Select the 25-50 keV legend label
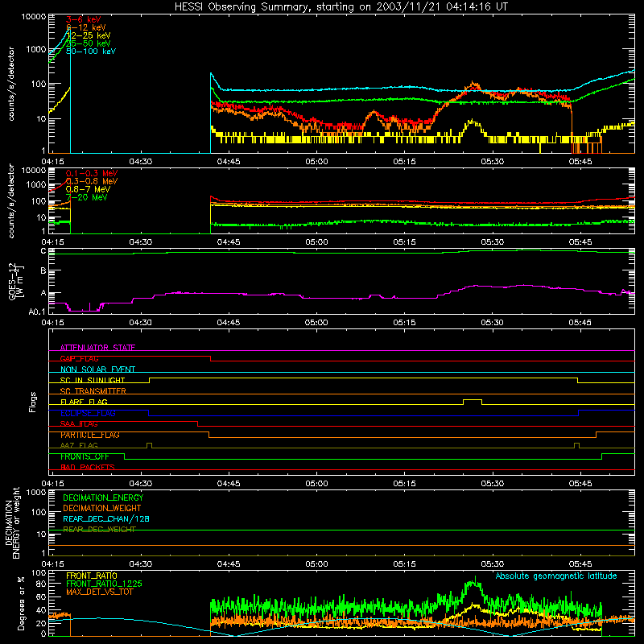The image size is (644, 644). (89, 43)
